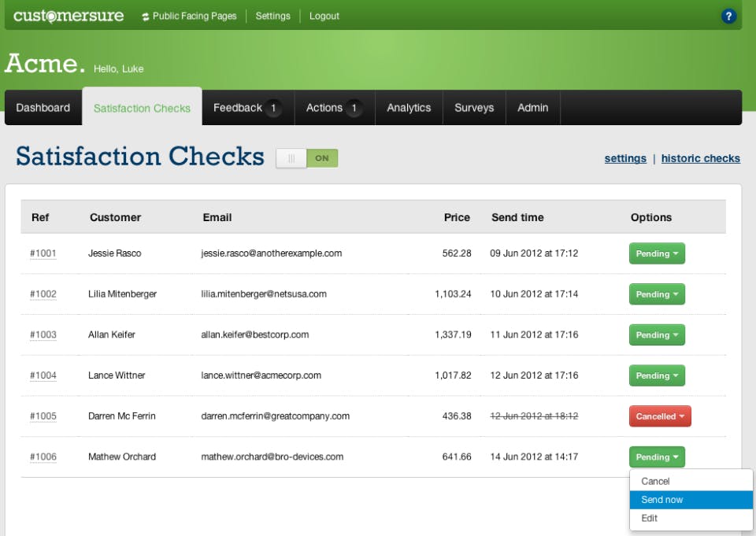The height and width of the screenshot is (536, 756).
Task: Expand the Pending dropdown for Jessie Rasco
Action: click(x=657, y=253)
